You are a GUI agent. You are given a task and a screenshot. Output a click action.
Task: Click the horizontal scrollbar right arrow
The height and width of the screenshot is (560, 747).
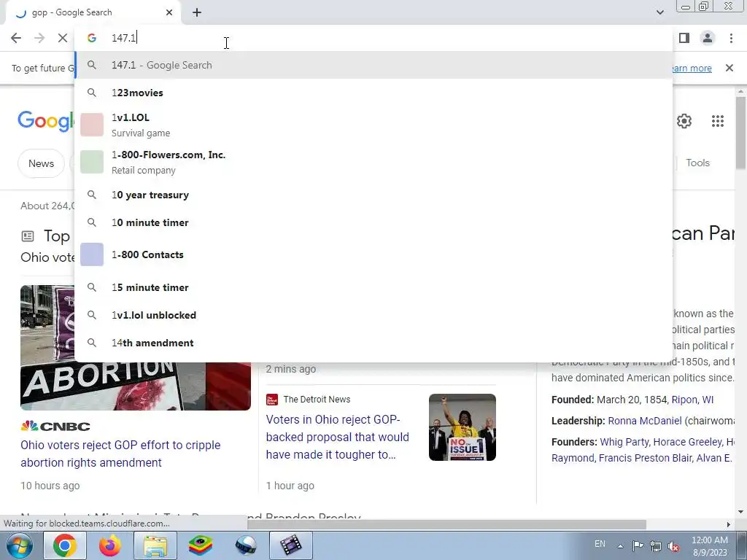pyautogui.click(x=729, y=524)
